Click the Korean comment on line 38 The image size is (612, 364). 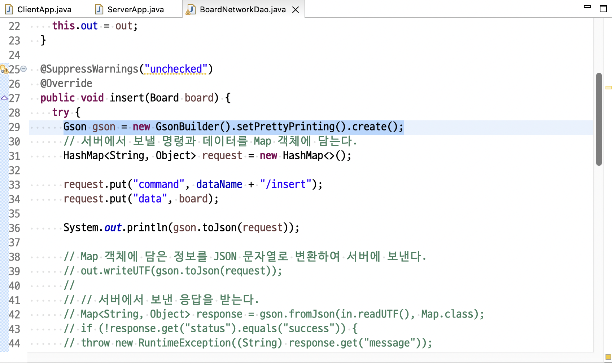pos(245,256)
